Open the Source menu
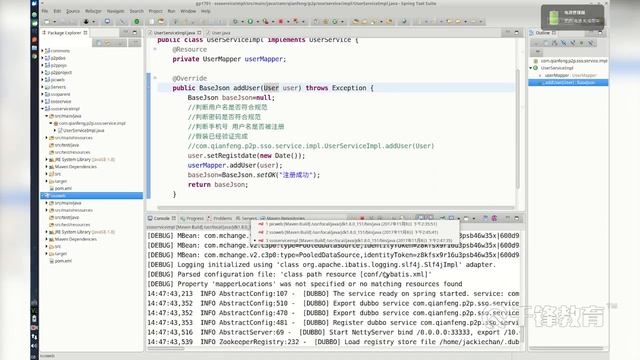 73,11
